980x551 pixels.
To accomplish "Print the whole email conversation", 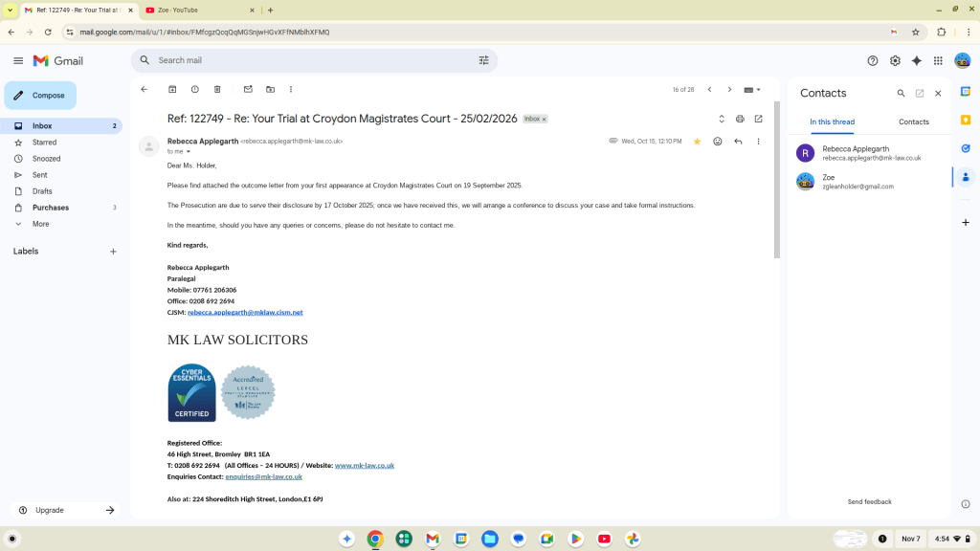I will point(740,119).
